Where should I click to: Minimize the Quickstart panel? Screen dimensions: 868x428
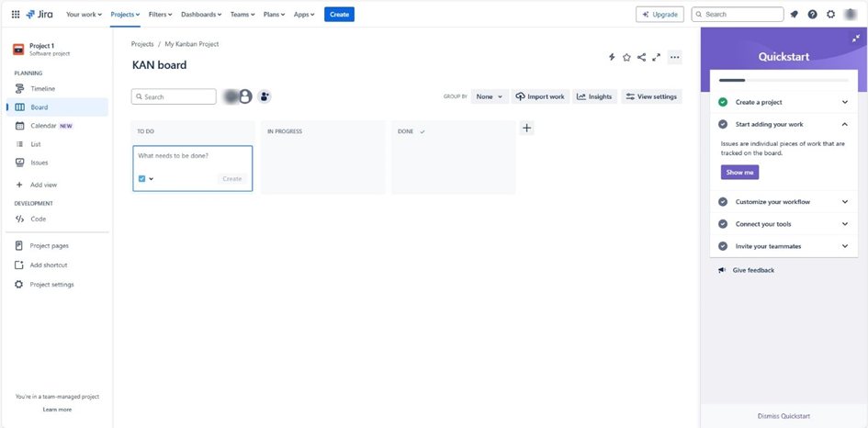click(857, 39)
